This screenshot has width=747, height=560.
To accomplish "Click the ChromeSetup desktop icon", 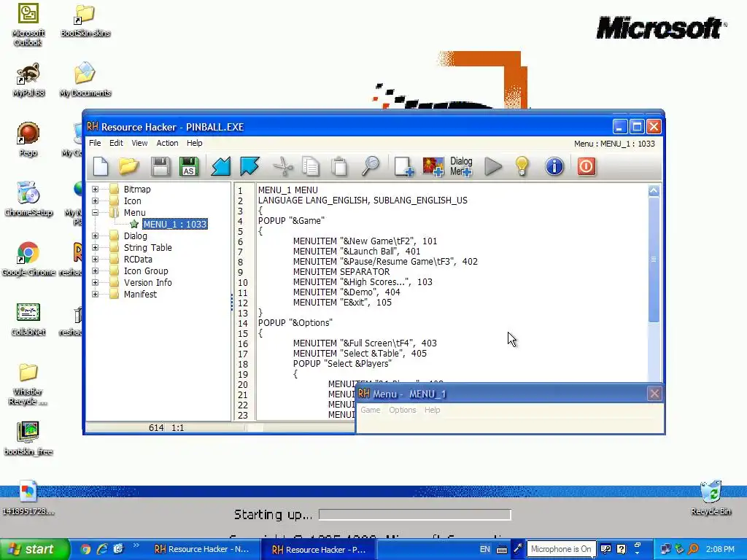I will [28, 199].
